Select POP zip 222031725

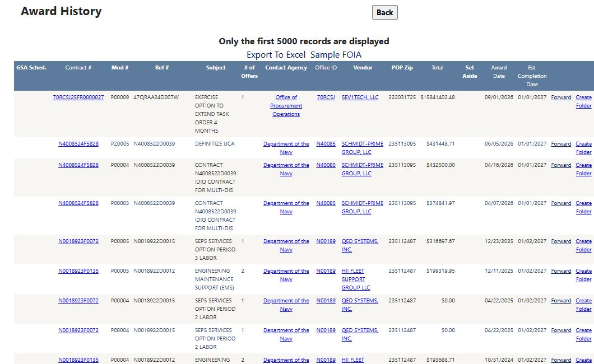(402, 97)
